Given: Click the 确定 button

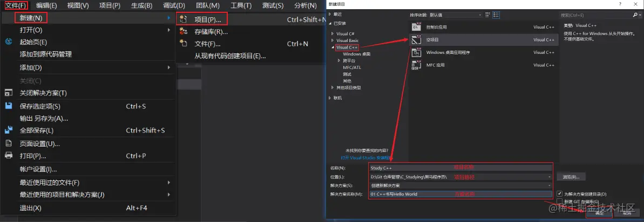Looking at the screenshot, I should tap(600, 213).
